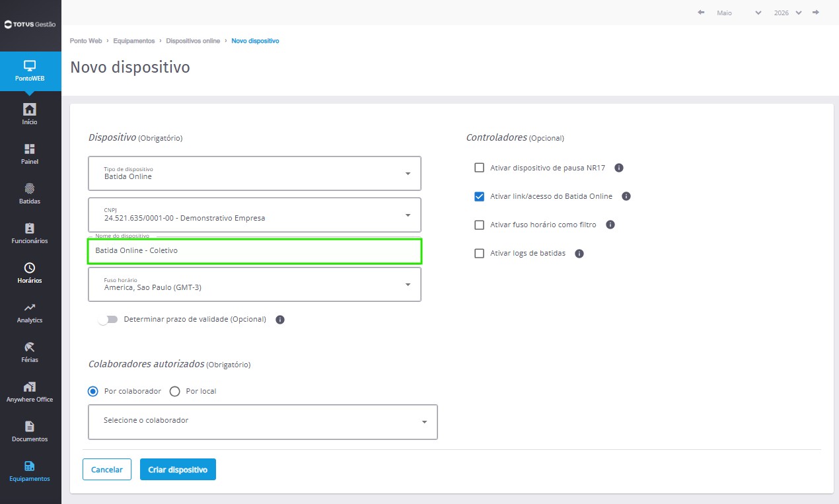Screen dimensions: 839x504
Task: Click the Nome do dispositivo field
Action: click(254, 251)
